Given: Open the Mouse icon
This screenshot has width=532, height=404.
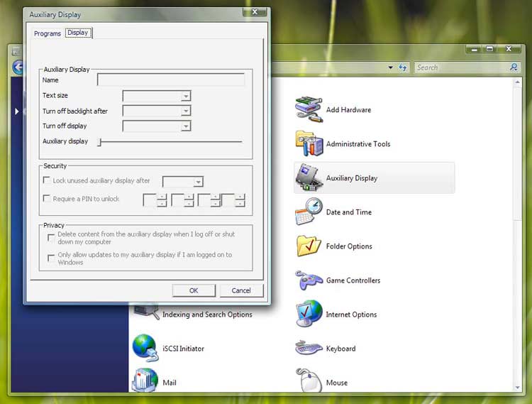Looking at the screenshot, I should pyautogui.click(x=309, y=381).
